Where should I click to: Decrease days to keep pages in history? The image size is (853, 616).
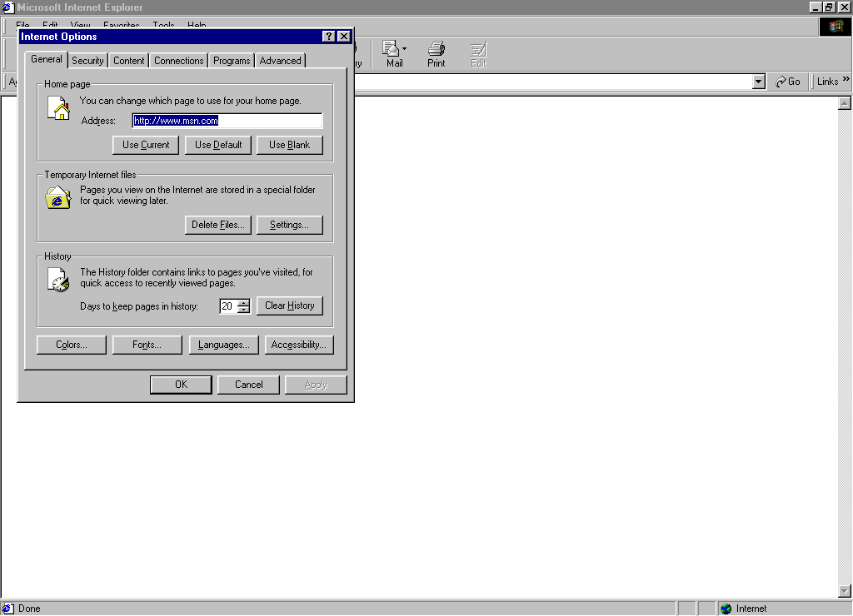tap(243, 310)
